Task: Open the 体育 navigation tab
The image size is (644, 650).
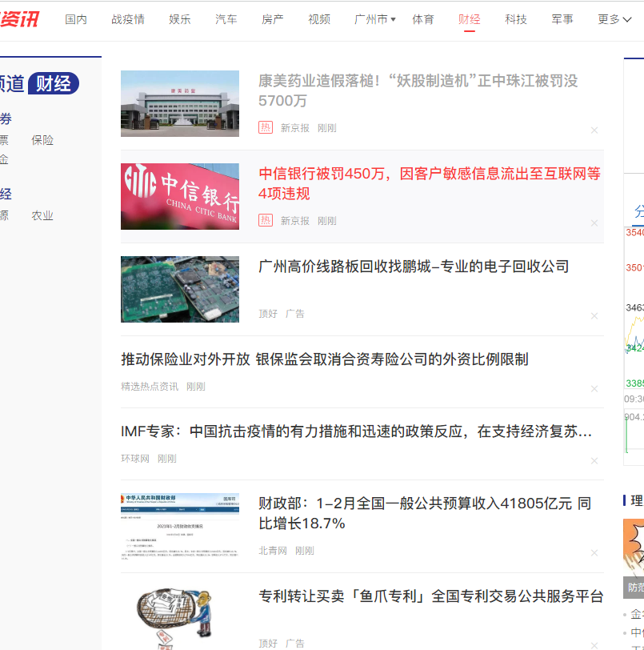Action: pyautogui.click(x=423, y=19)
